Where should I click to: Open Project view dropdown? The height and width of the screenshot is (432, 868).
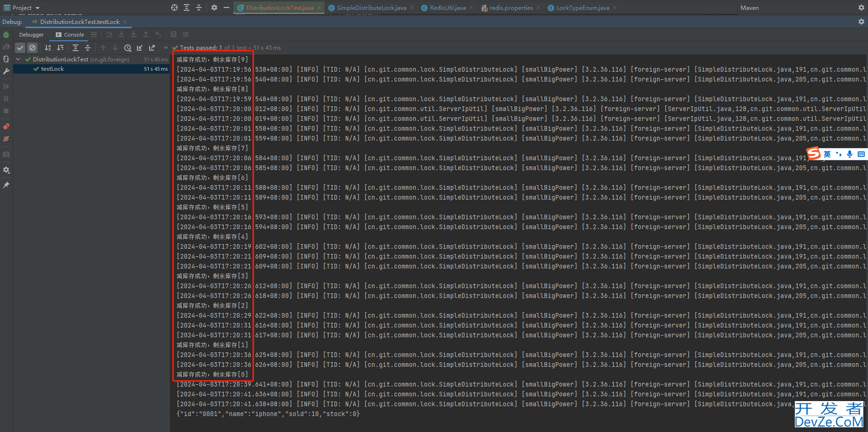(x=22, y=7)
